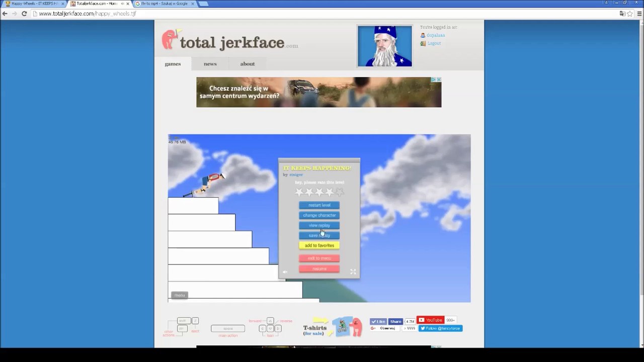Screen dimensions: 644x362
Task: Rate the level three stars
Action: [x=319, y=192]
